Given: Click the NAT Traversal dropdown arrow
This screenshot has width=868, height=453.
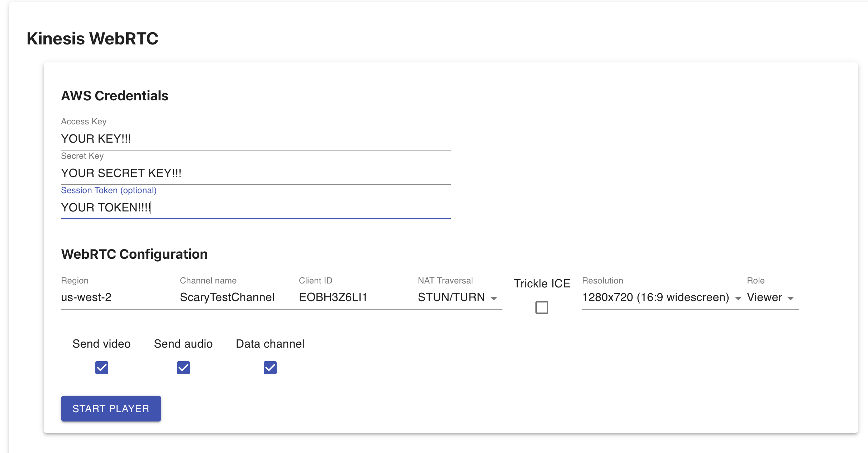Looking at the screenshot, I should (494, 298).
